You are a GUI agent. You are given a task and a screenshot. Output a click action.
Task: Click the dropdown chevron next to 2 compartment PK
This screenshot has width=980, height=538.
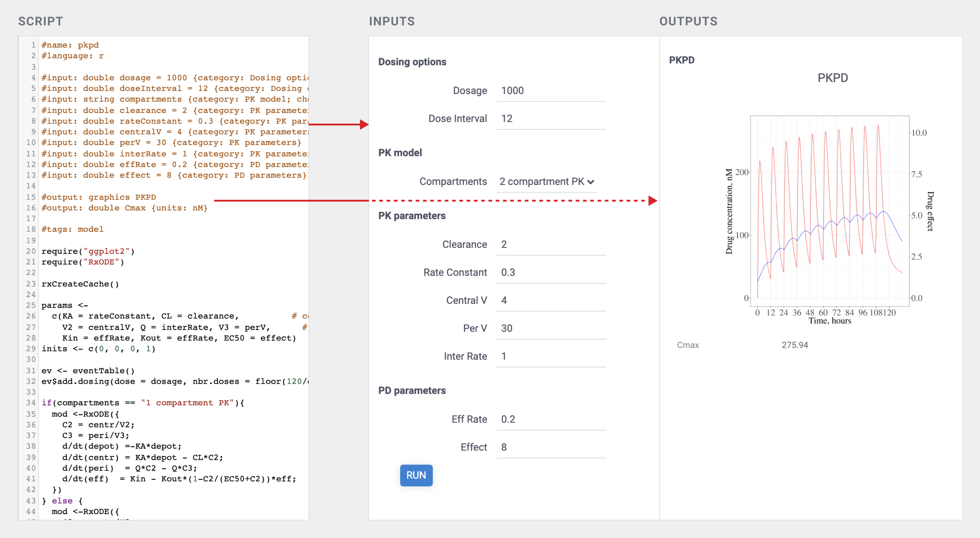point(590,182)
